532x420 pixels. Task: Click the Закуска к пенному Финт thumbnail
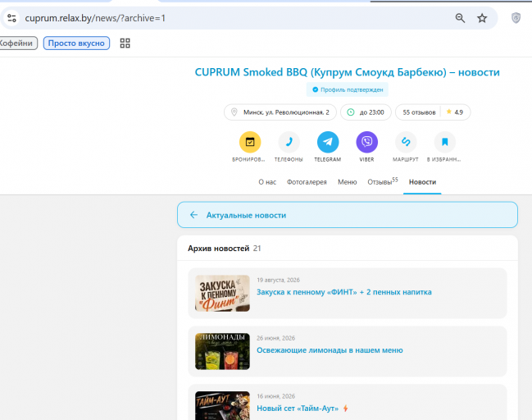[222, 294]
